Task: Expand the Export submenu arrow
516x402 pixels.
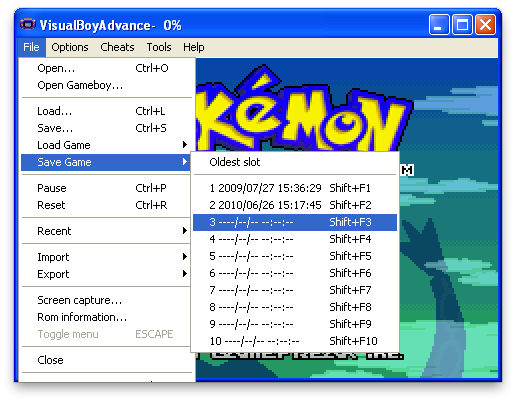Action: (x=185, y=274)
